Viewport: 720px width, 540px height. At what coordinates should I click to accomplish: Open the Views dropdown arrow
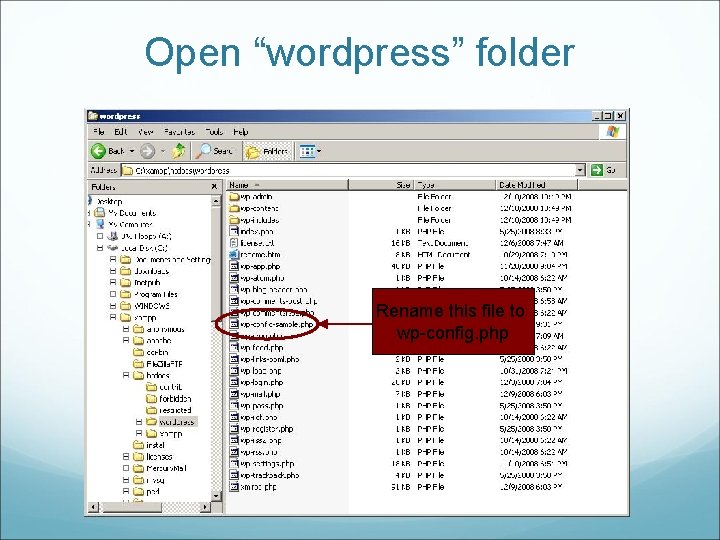[319, 151]
